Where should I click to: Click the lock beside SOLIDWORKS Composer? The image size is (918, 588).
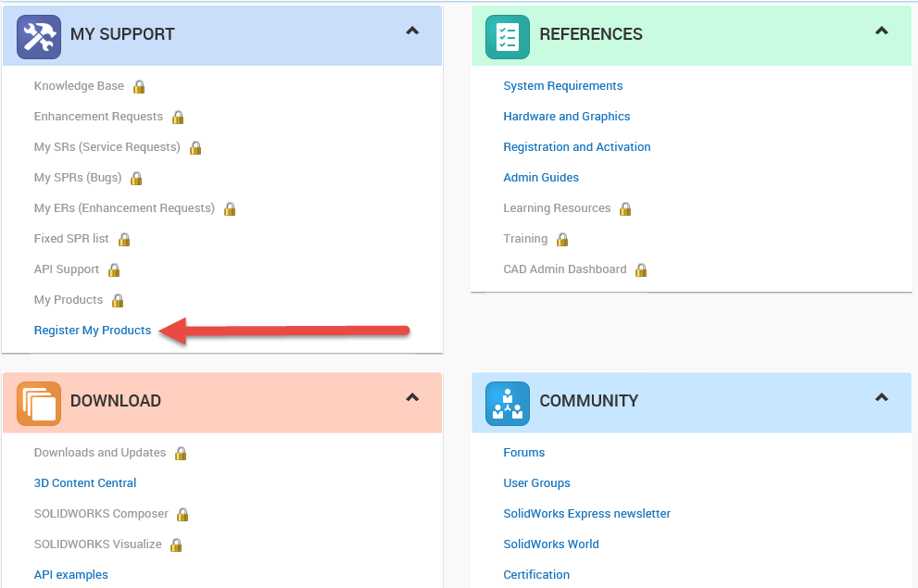tap(182, 514)
